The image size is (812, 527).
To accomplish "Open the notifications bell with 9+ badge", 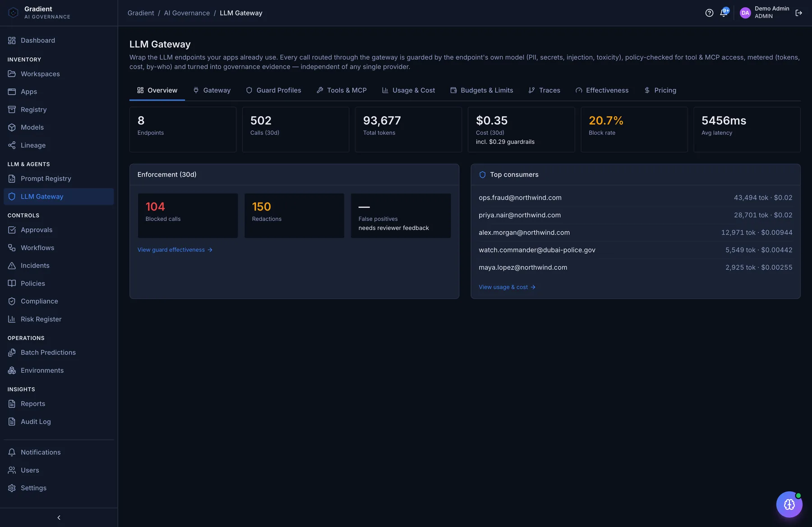I will click(724, 13).
